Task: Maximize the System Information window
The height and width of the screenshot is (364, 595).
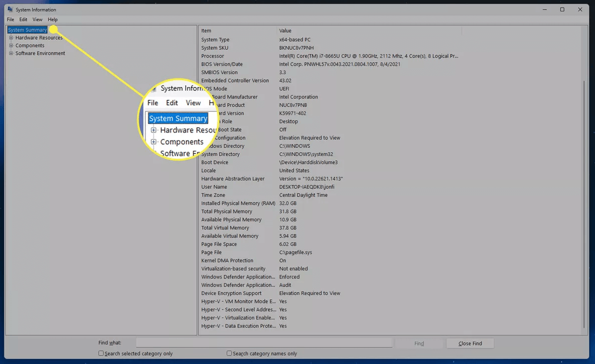Action: point(562,9)
